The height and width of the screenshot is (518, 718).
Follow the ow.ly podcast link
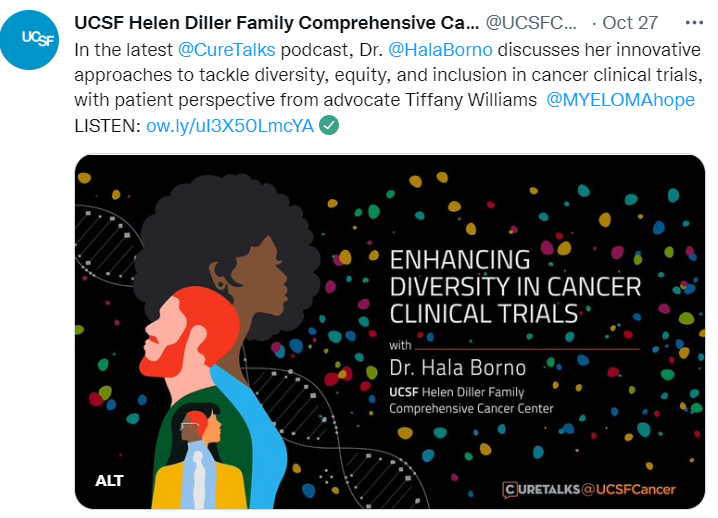[x=229, y=125]
